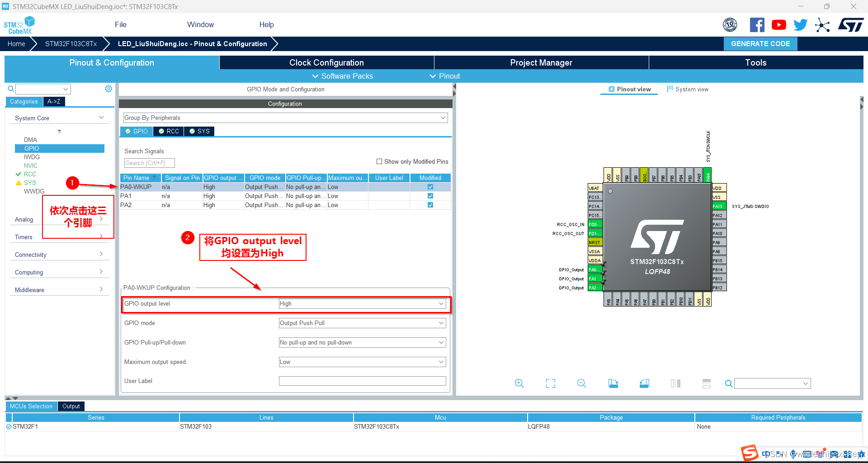Click the ST logo icon
Image resolution: width=868 pixels, height=463 pixels.
[851, 25]
